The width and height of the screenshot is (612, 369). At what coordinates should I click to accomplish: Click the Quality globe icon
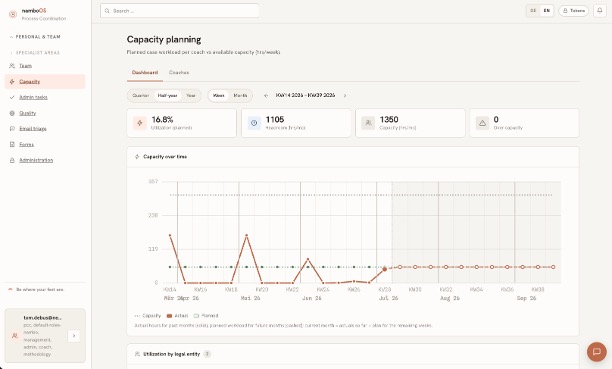12,113
